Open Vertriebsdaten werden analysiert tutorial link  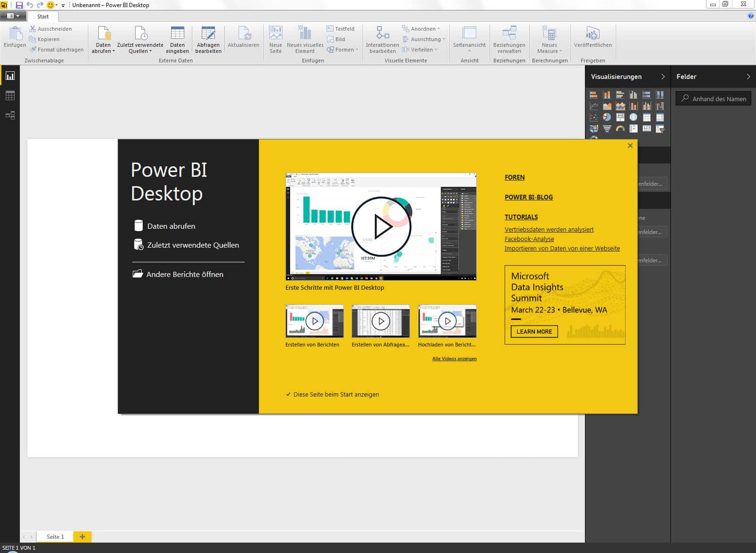coord(549,229)
